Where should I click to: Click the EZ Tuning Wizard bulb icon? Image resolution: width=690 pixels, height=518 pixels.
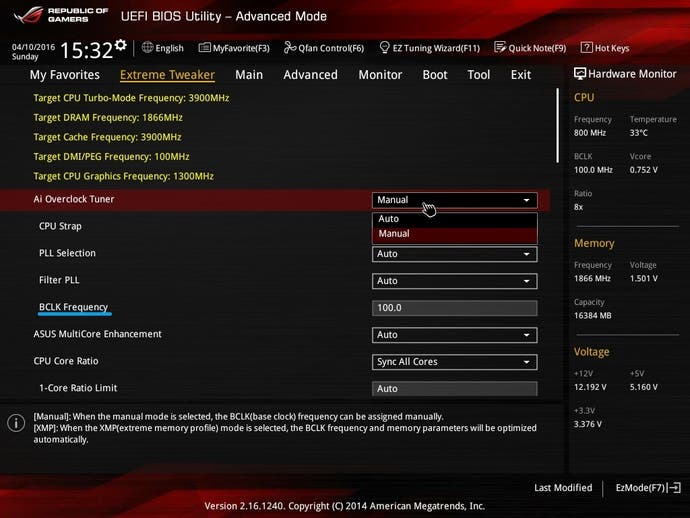(384, 47)
